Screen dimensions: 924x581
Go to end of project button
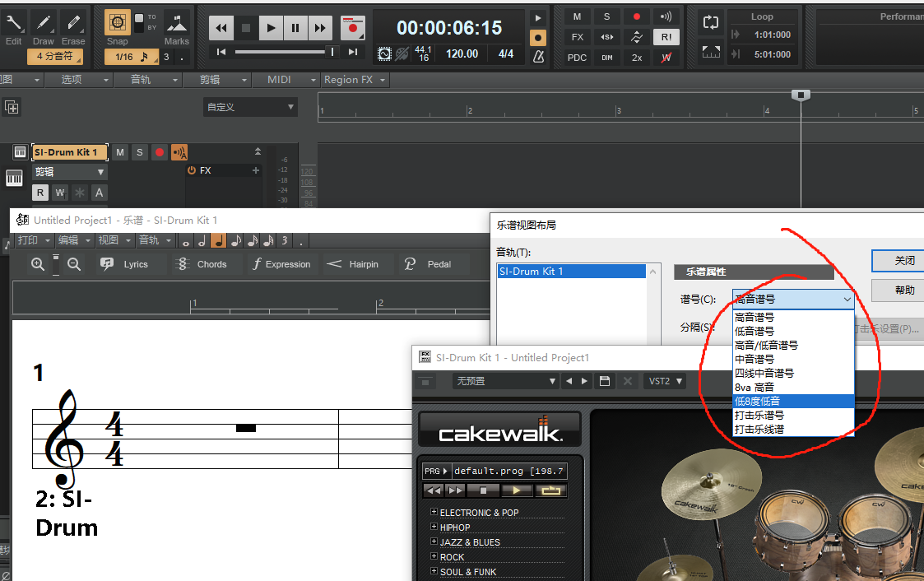352,52
